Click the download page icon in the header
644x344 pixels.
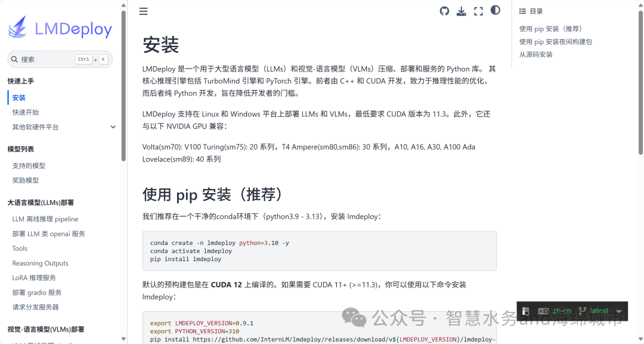click(x=461, y=11)
